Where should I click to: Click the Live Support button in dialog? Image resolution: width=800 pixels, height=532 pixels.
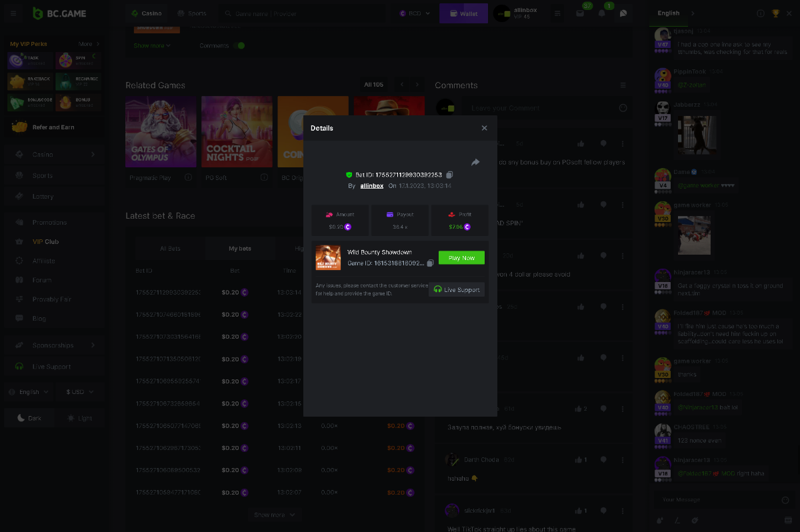[x=456, y=290]
